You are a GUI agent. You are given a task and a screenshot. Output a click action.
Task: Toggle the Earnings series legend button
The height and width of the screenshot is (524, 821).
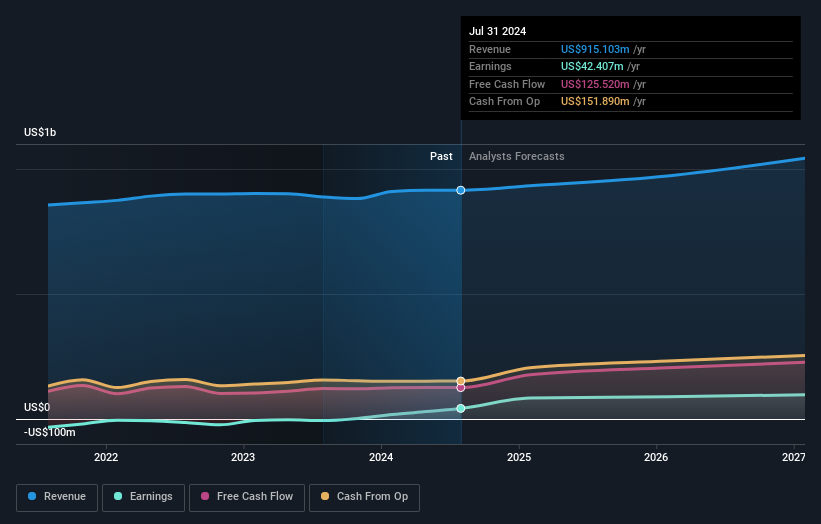tap(143, 497)
